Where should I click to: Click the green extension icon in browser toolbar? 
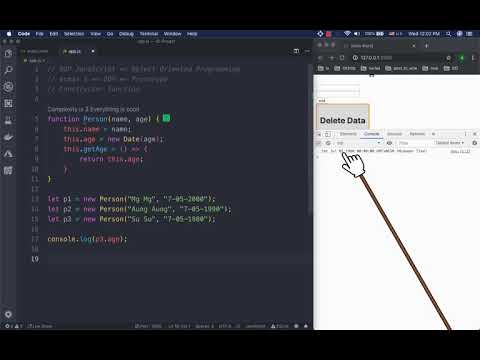[462, 58]
